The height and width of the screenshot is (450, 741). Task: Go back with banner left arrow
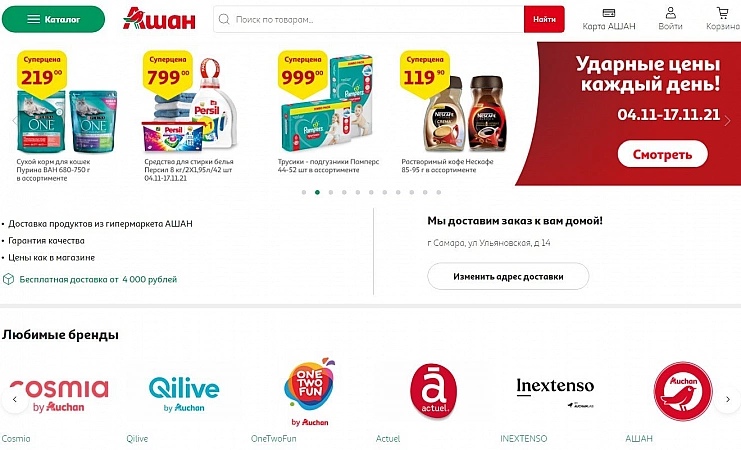(x=14, y=121)
